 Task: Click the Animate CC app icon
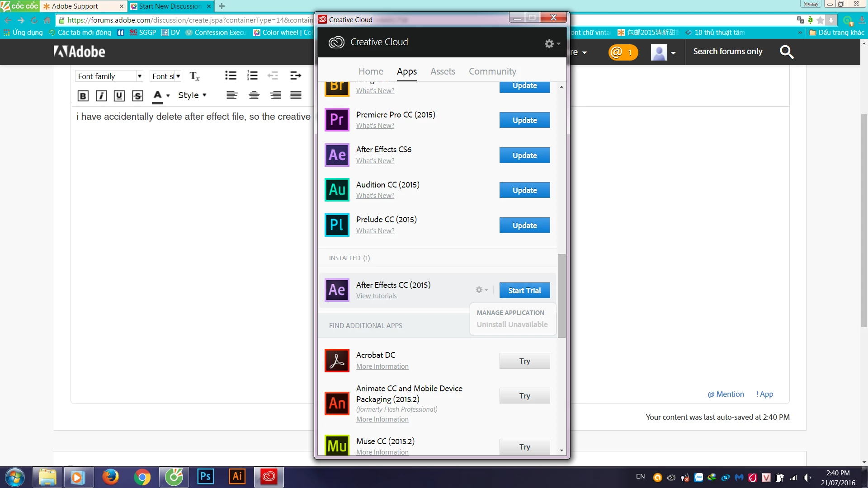tap(337, 403)
